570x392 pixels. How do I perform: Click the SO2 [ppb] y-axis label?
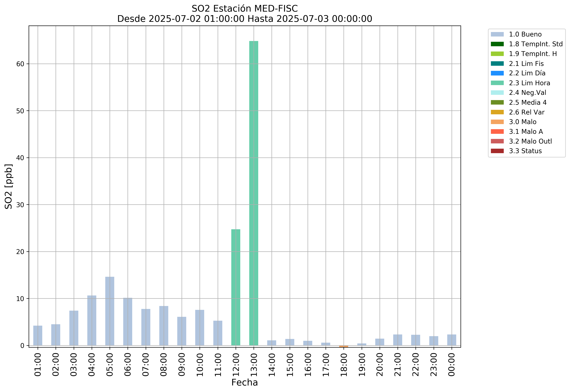tap(9, 187)
